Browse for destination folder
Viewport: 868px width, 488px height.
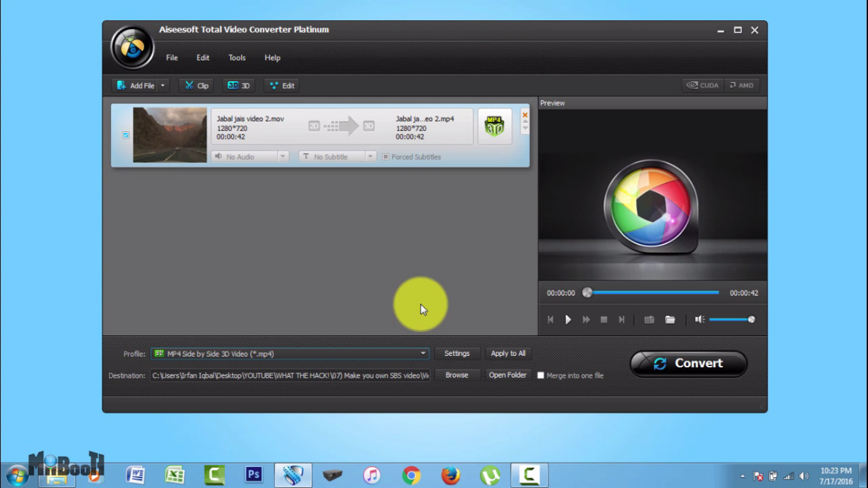pyautogui.click(x=457, y=376)
